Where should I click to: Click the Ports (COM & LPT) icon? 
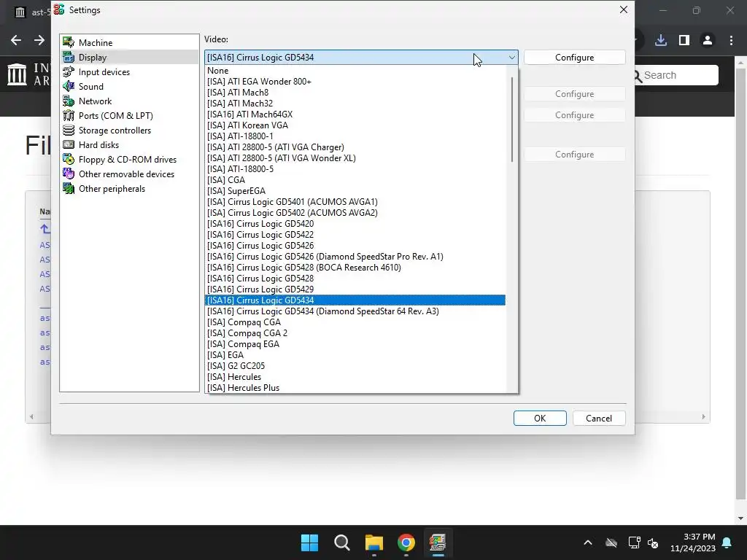69,116
